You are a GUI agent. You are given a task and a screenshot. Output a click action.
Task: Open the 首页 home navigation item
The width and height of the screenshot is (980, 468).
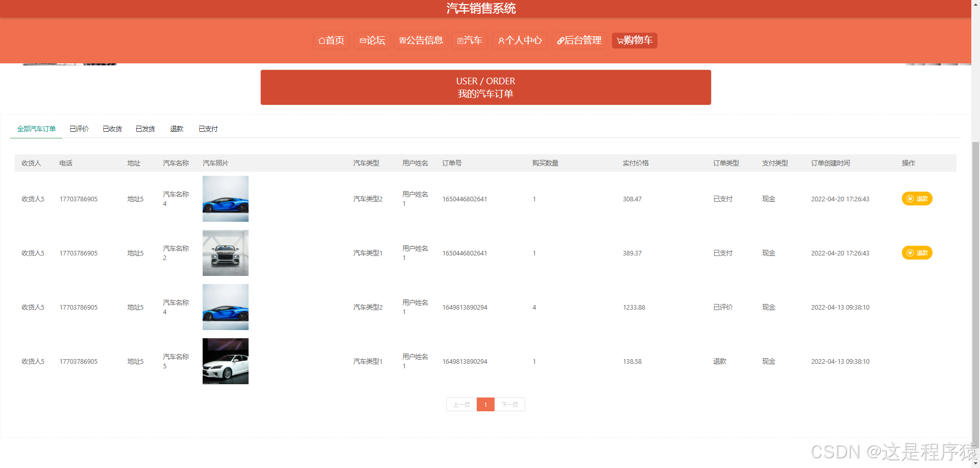click(331, 40)
